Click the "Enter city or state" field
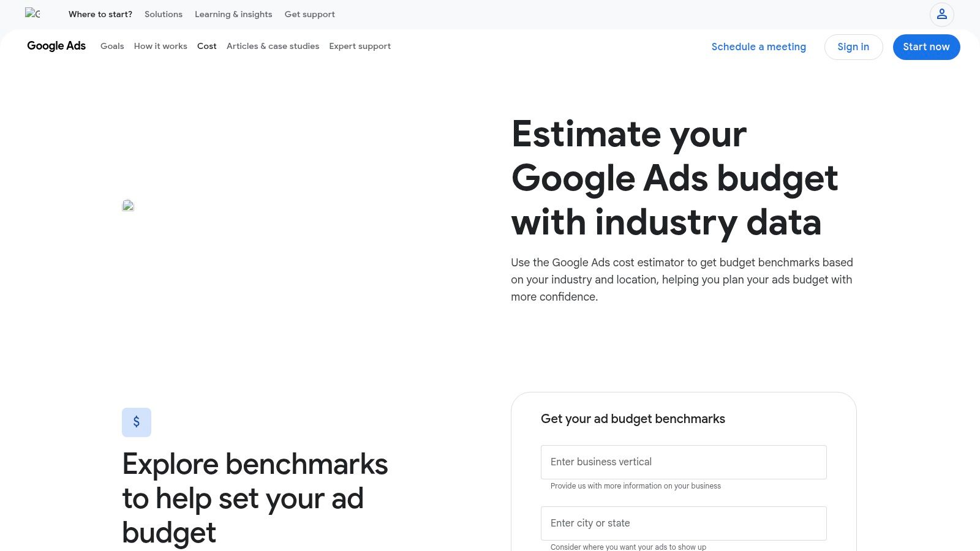Image resolution: width=980 pixels, height=551 pixels. pyautogui.click(x=684, y=523)
